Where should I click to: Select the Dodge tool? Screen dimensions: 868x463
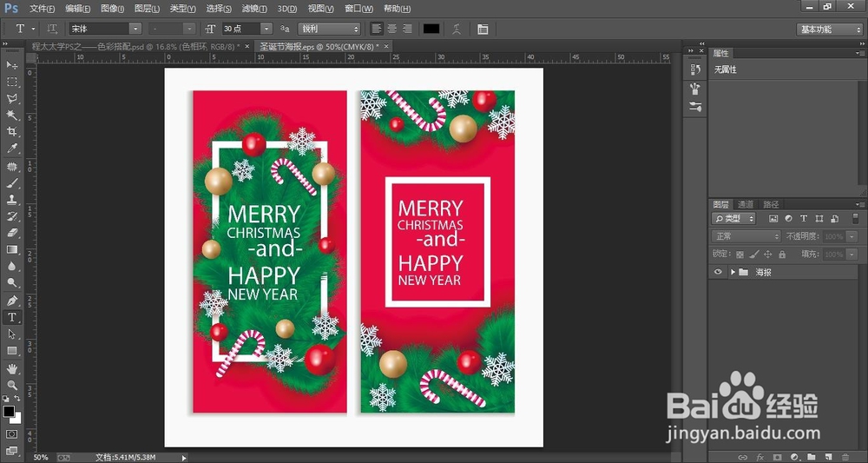point(11,283)
